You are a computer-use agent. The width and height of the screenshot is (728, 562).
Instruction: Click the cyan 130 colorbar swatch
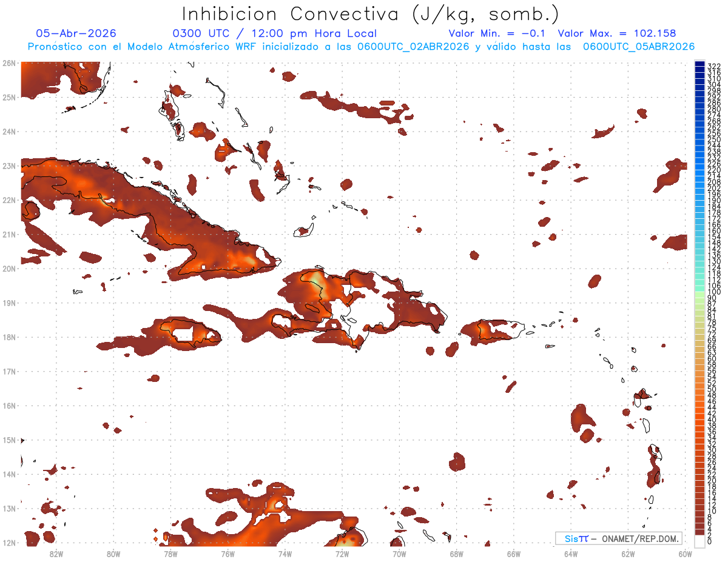tap(699, 261)
